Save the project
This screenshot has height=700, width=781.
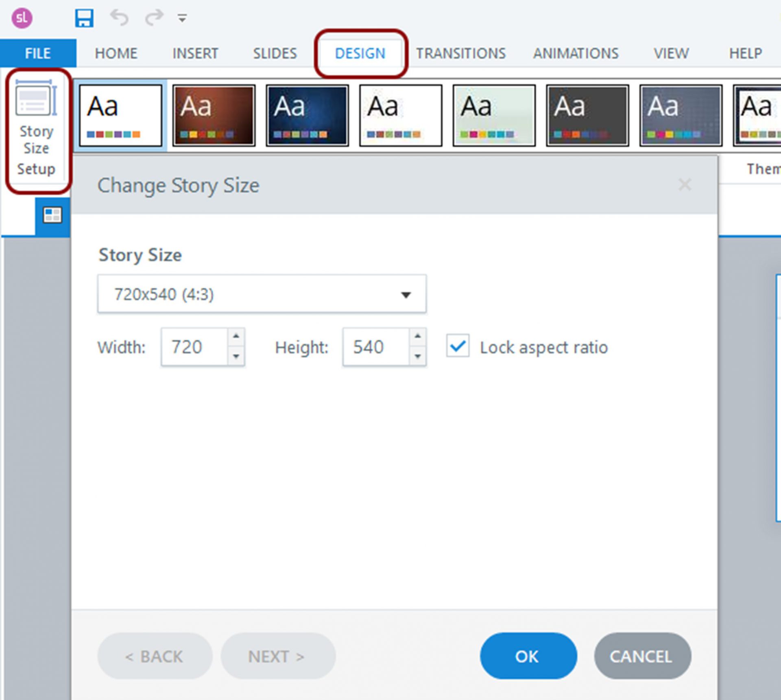83,17
